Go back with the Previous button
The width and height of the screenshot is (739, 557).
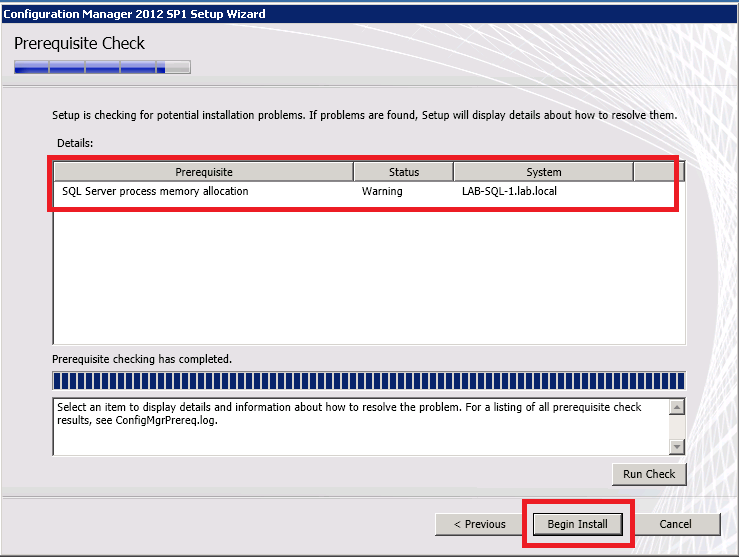pos(479,524)
